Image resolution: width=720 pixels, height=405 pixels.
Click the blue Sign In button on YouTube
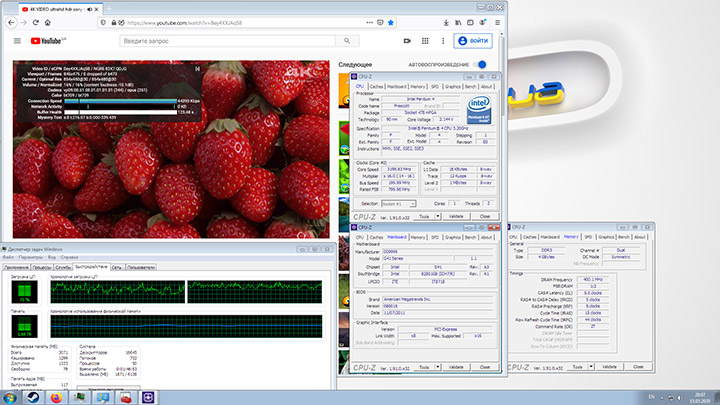point(473,41)
